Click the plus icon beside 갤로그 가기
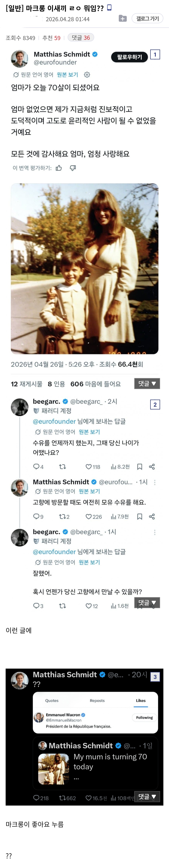 (x=123, y=19)
